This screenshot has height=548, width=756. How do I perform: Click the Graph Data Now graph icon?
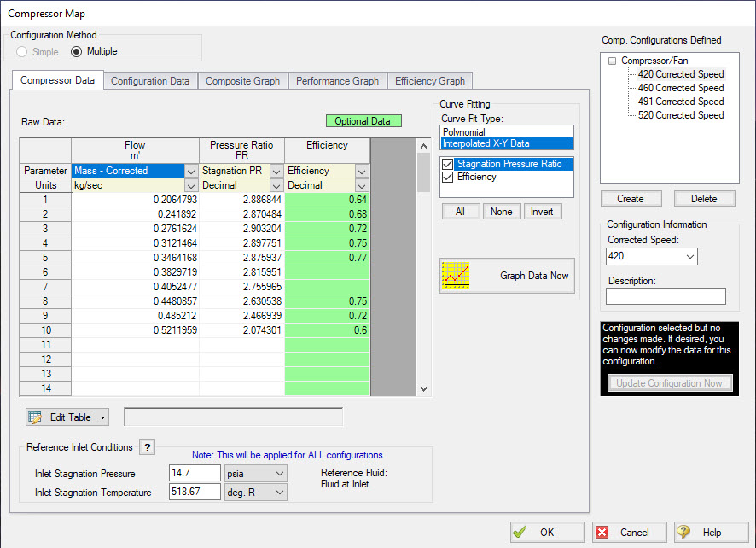[x=456, y=275]
